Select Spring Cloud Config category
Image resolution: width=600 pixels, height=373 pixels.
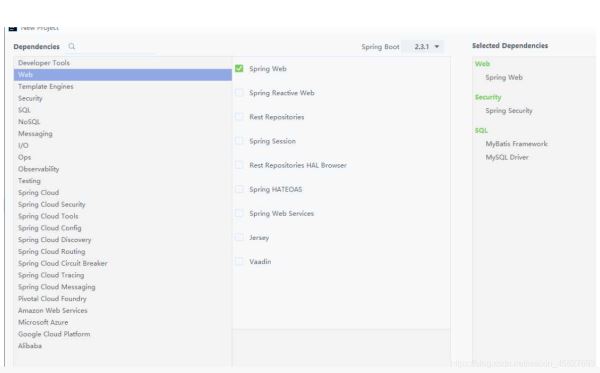coord(123,228)
